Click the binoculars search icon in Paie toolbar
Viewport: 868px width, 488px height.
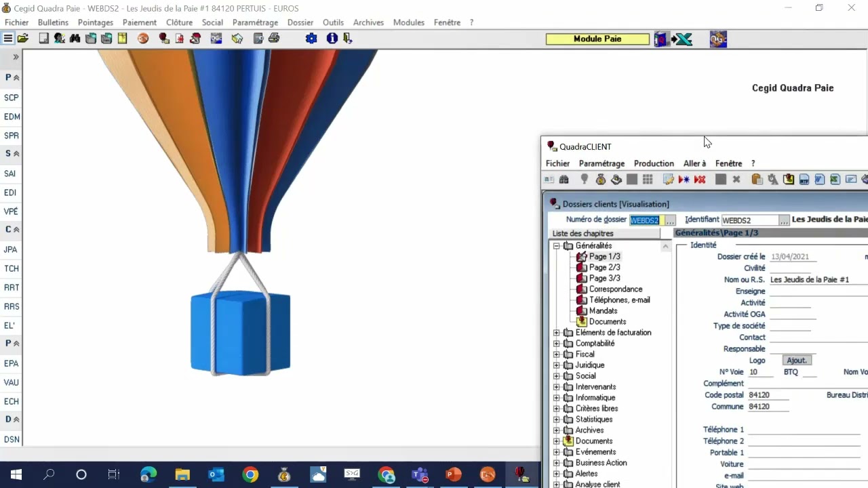click(75, 39)
